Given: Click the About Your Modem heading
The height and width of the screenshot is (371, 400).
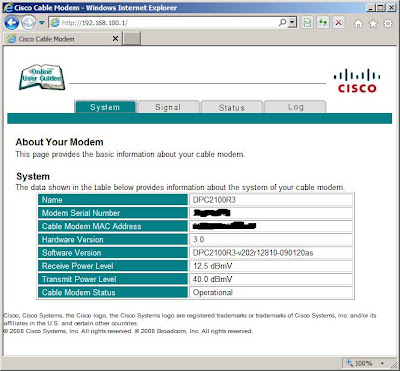Looking at the screenshot, I should [59, 142].
